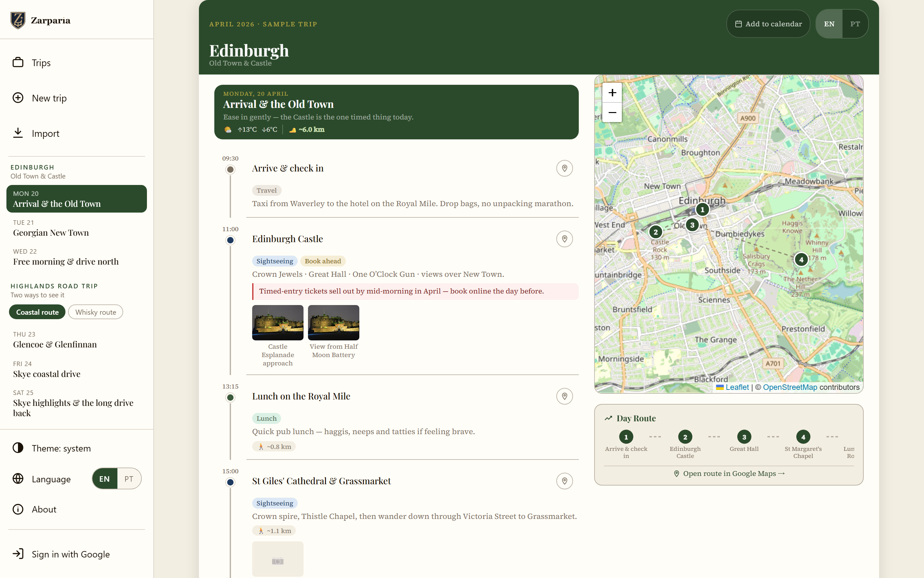This screenshot has height=578, width=924.
Task: Open route in Google Maps link
Action: [x=729, y=473]
